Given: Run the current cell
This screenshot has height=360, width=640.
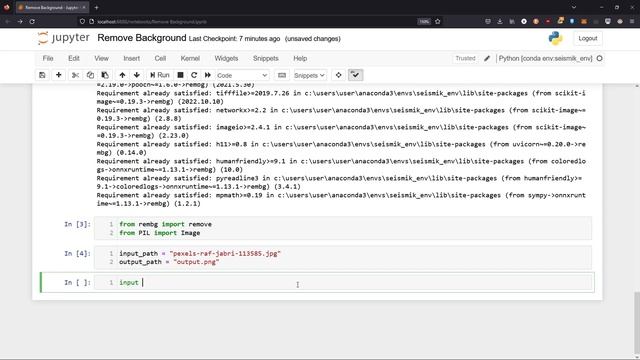Looking at the screenshot, I should 160,75.
